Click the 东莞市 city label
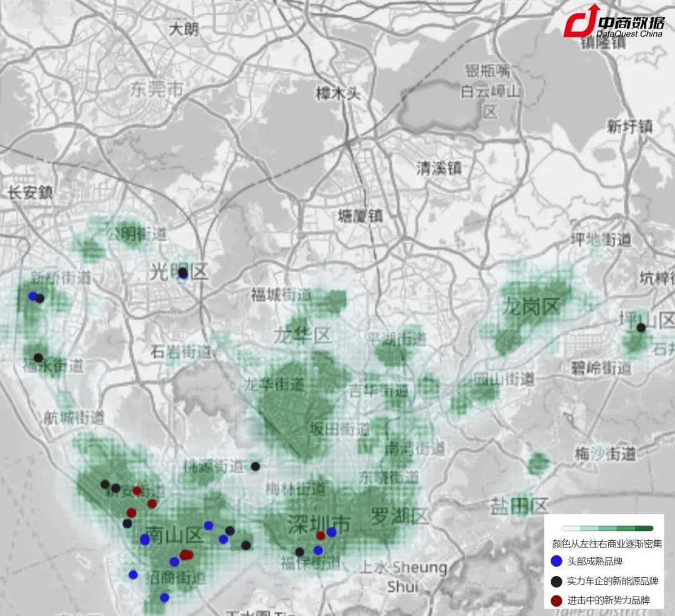The height and width of the screenshot is (616, 675). pos(157,89)
